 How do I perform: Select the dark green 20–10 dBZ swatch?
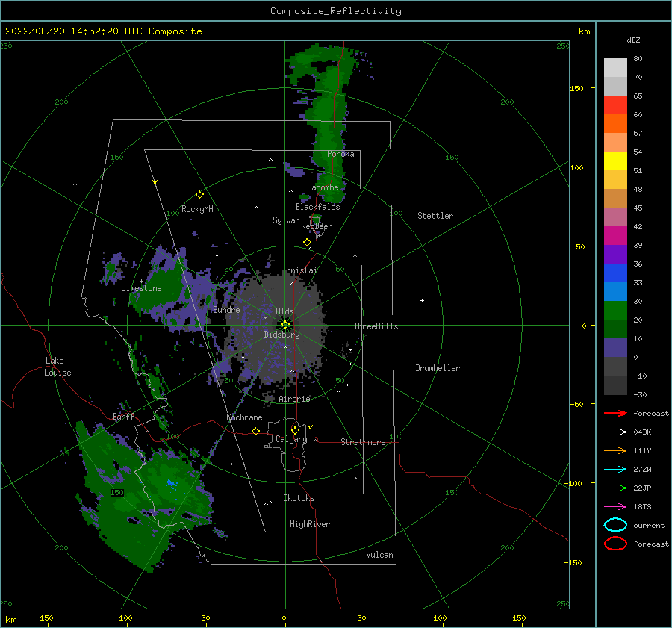tap(615, 329)
